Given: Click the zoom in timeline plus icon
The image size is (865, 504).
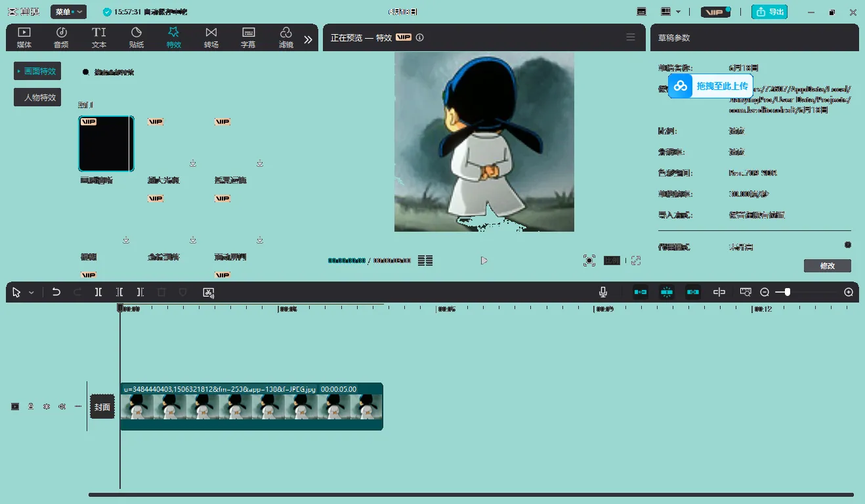Looking at the screenshot, I should coord(849,292).
